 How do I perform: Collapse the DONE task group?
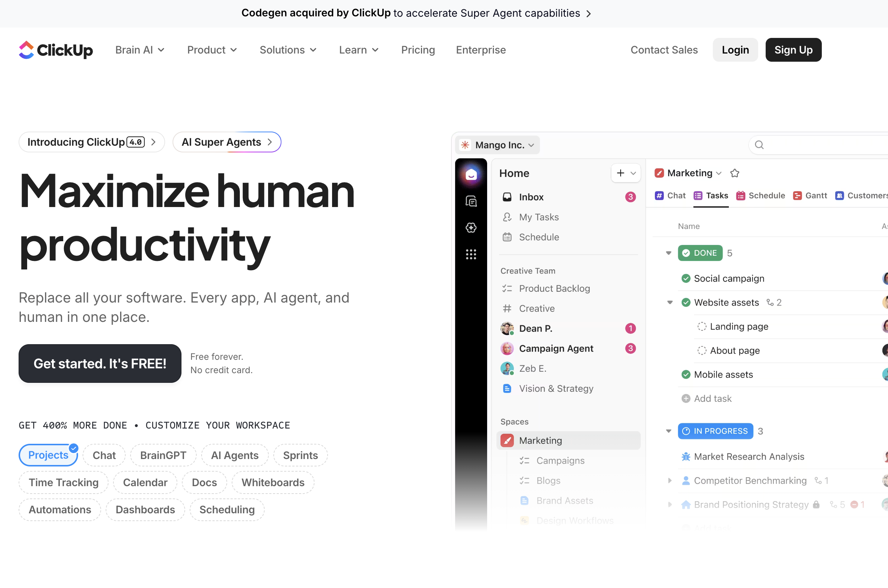click(x=668, y=253)
